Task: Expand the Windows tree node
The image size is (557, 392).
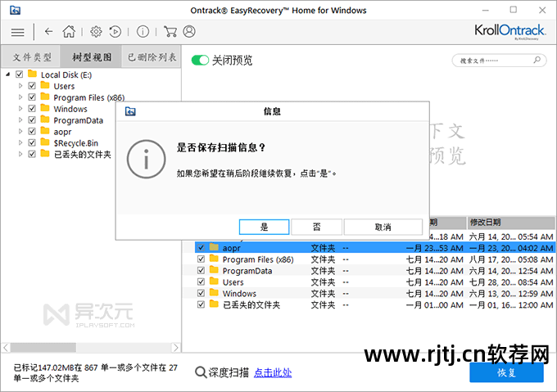Action: click(x=20, y=109)
